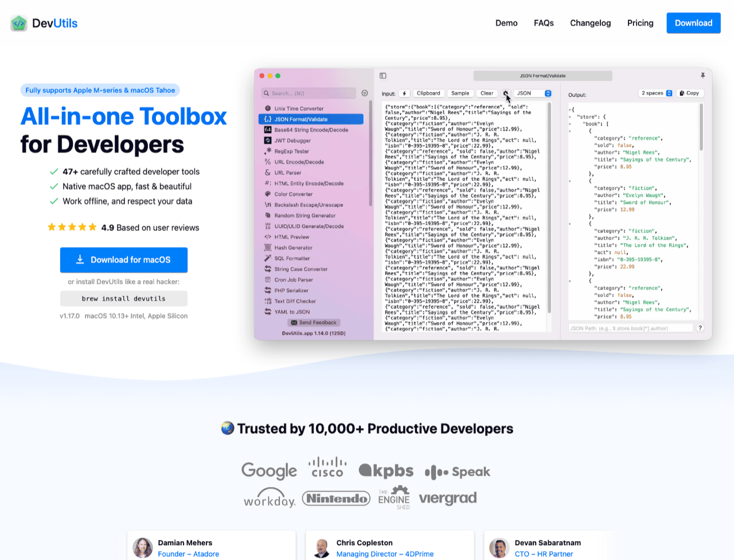The height and width of the screenshot is (560, 734).
Task: Click the header Download button
Action: (693, 23)
